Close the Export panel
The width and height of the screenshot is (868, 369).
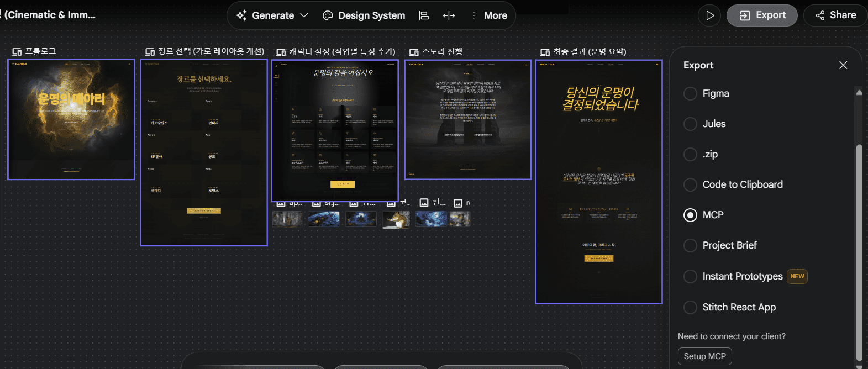pyautogui.click(x=843, y=65)
